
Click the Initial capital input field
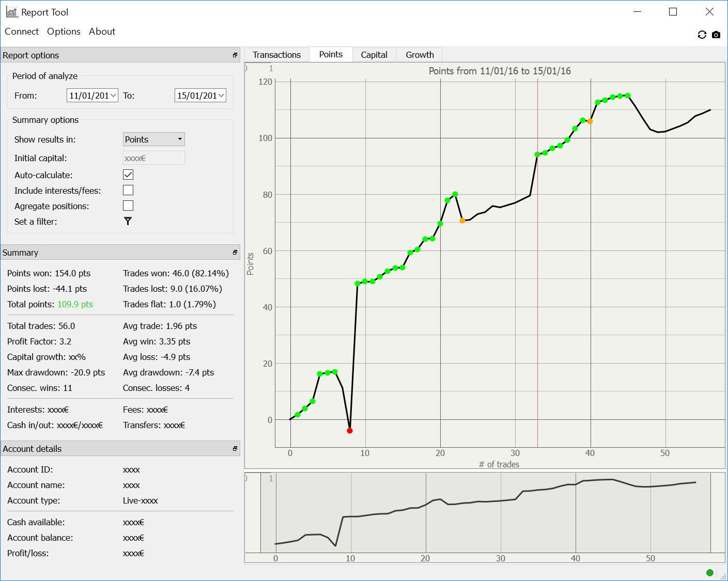pos(153,158)
